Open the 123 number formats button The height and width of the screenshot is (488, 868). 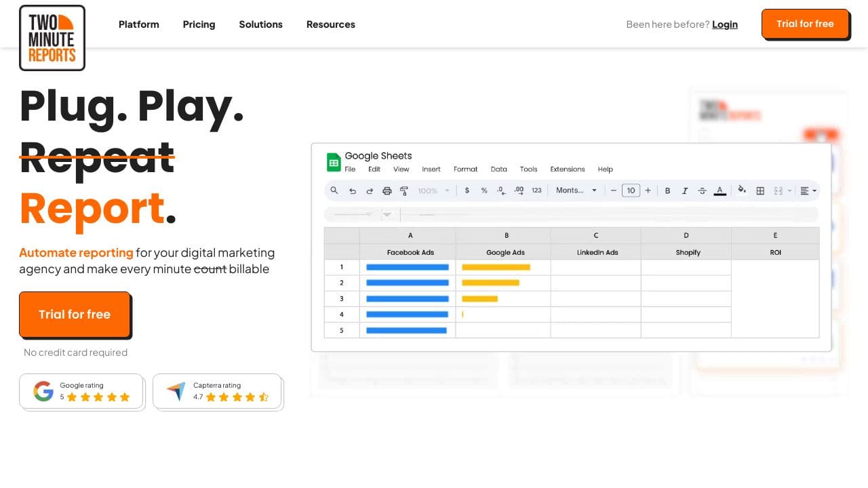coord(536,190)
